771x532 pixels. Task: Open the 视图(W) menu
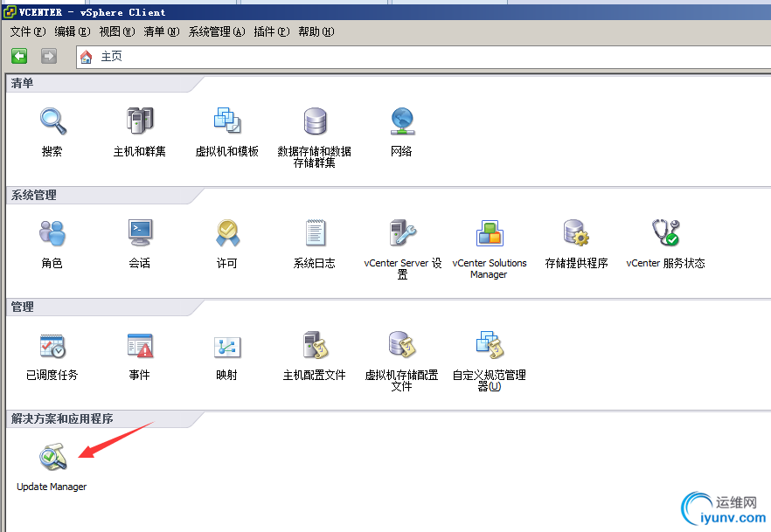[117, 32]
